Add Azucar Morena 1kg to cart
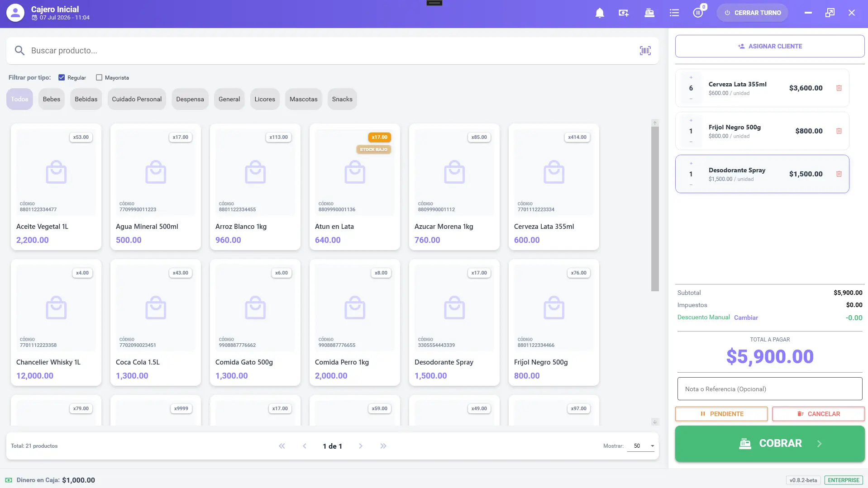The width and height of the screenshot is (868, 488). coord(454,187)
